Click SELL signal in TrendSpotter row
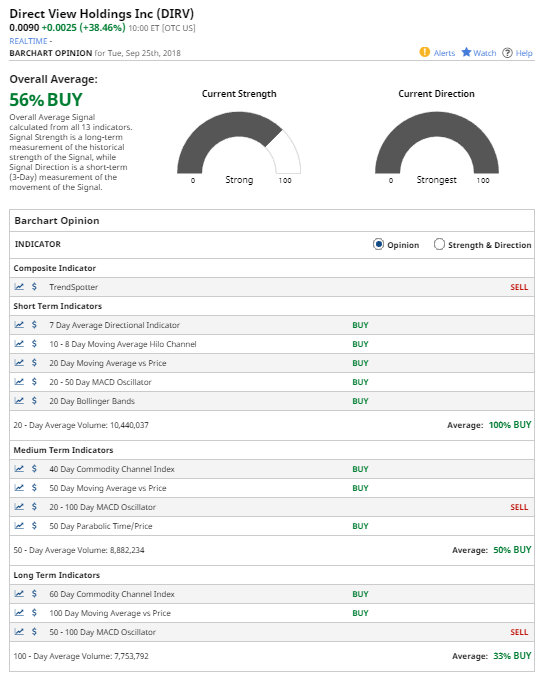 pyautogui.click(x=519, y=287)
